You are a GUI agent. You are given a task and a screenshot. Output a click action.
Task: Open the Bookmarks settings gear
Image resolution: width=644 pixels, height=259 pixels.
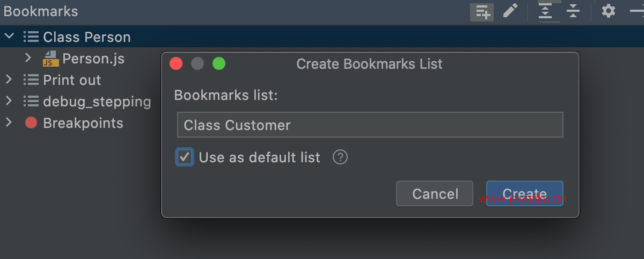tap(608, 11)
